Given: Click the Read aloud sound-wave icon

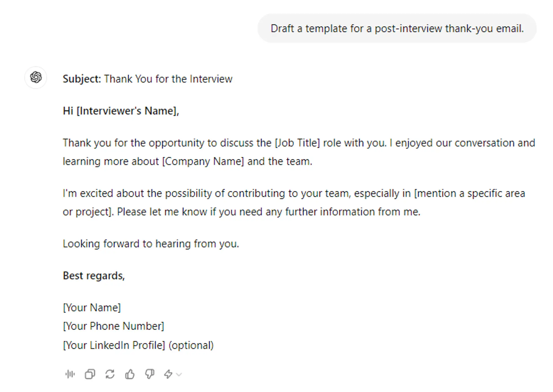Looking at the screenshot, I should click(x=70, y=374).
